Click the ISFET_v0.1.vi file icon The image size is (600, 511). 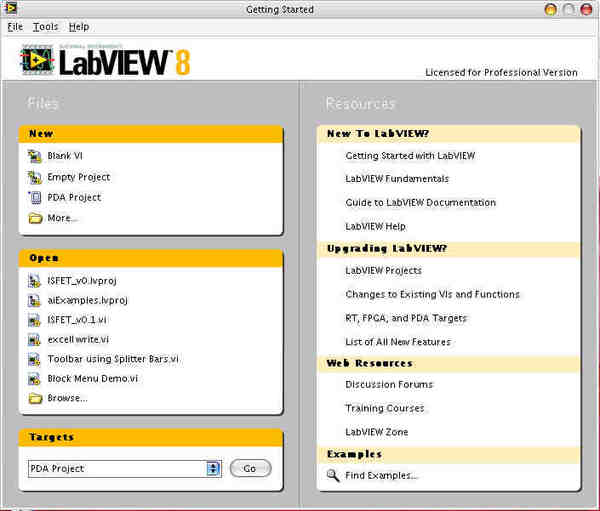34,320
